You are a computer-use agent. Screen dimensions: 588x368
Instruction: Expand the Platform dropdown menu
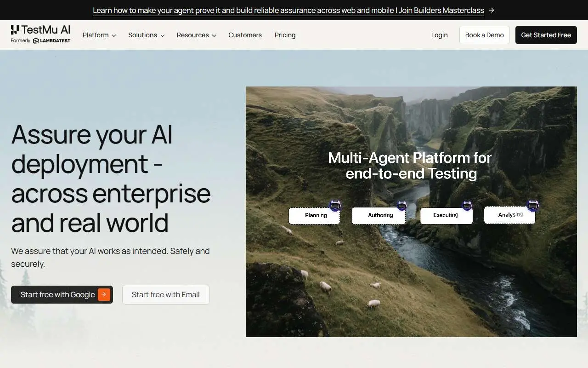pyautogui.click(x=99, y=35)
